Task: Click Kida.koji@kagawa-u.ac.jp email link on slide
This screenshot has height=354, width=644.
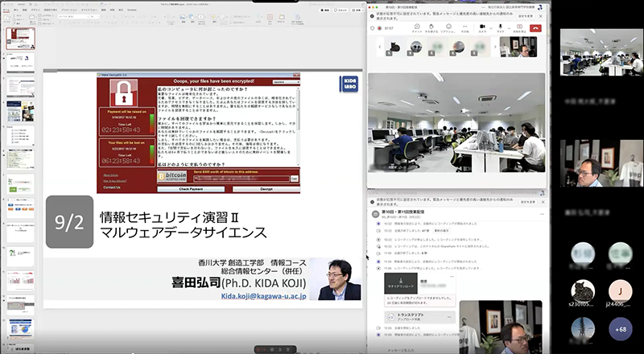Action: click(x=264, y=296)
